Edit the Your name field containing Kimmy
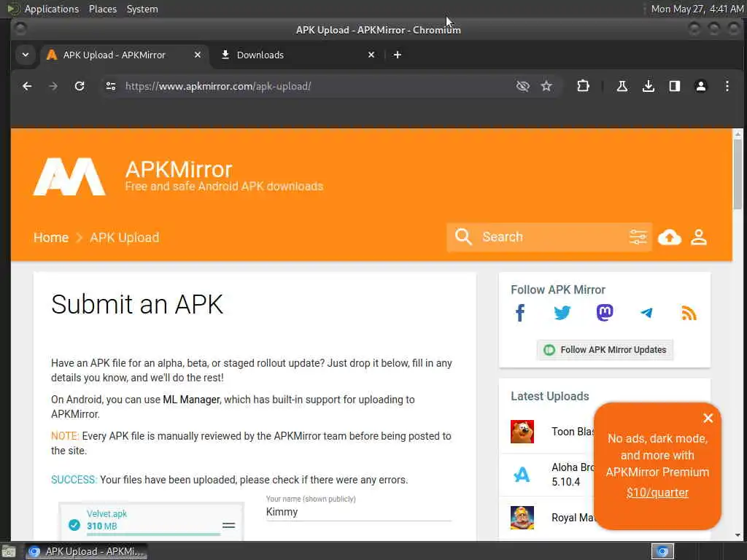The width and height of the screenshot is (747, 560). [358, 512]
